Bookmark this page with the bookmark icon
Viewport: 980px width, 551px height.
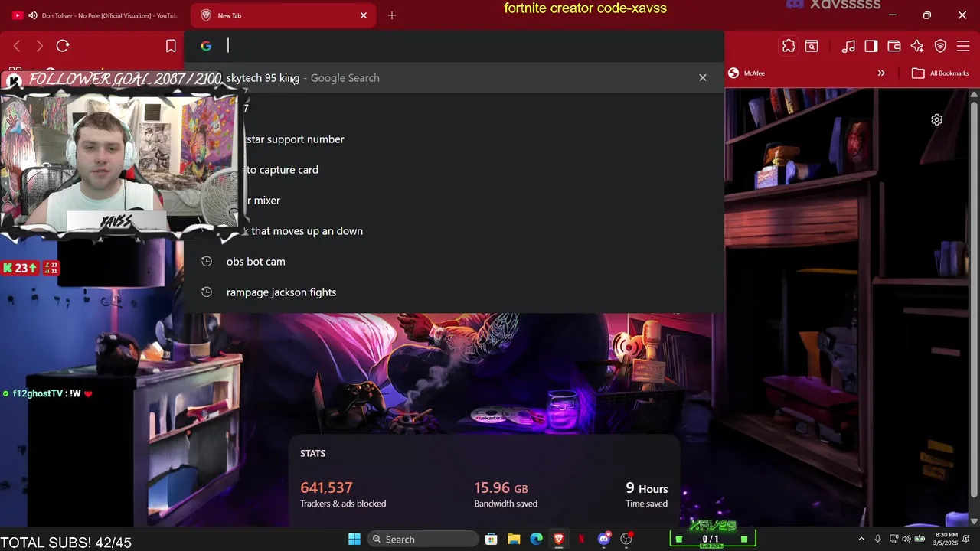point(171,47)
